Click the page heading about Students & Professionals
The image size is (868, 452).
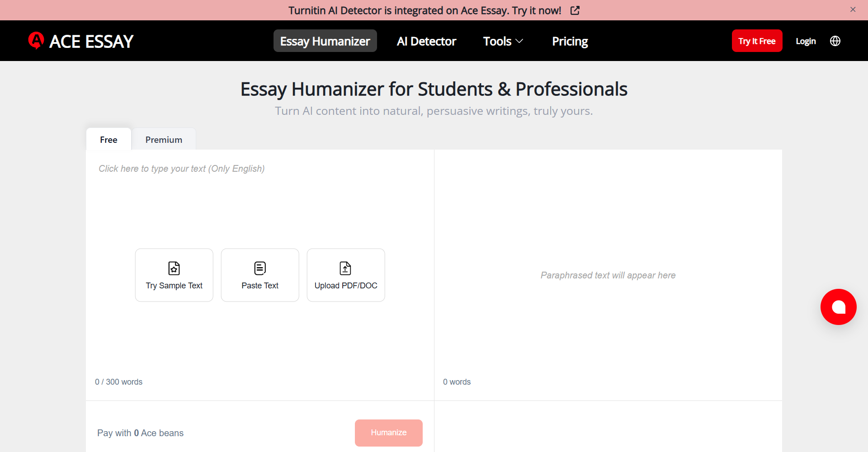click(434, 89)
